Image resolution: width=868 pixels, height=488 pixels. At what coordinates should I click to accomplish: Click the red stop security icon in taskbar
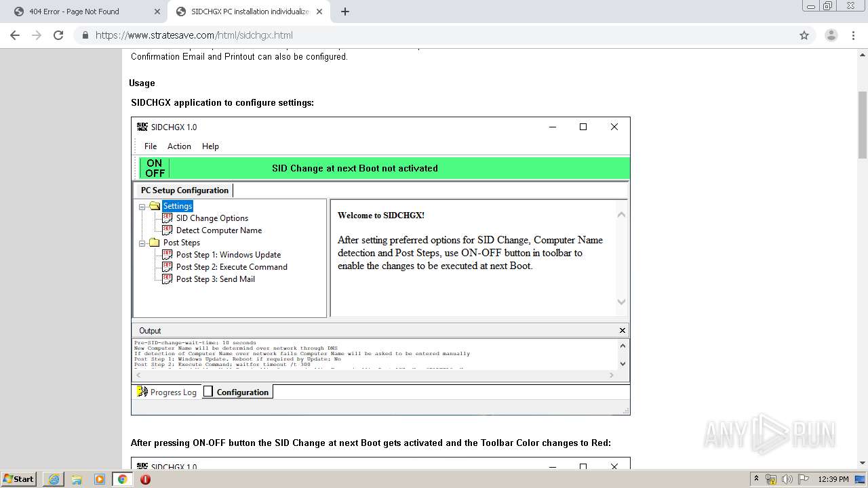[145, 479]
